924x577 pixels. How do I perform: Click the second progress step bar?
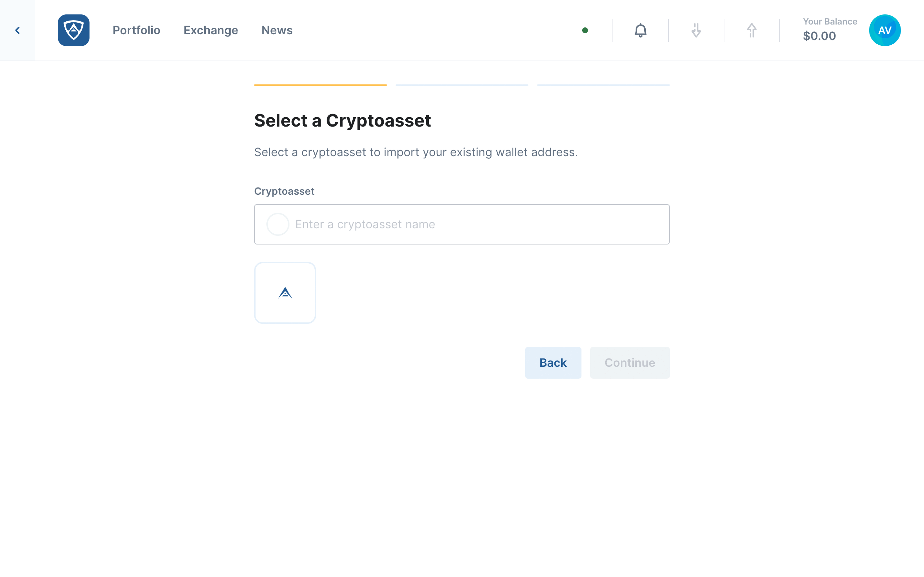click(462, 85)
